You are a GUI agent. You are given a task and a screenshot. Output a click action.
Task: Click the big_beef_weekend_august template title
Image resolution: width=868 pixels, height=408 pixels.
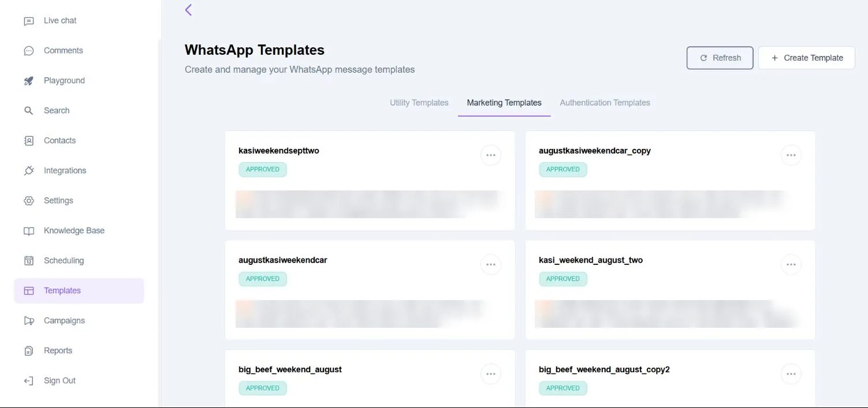[x=290, y=369]
